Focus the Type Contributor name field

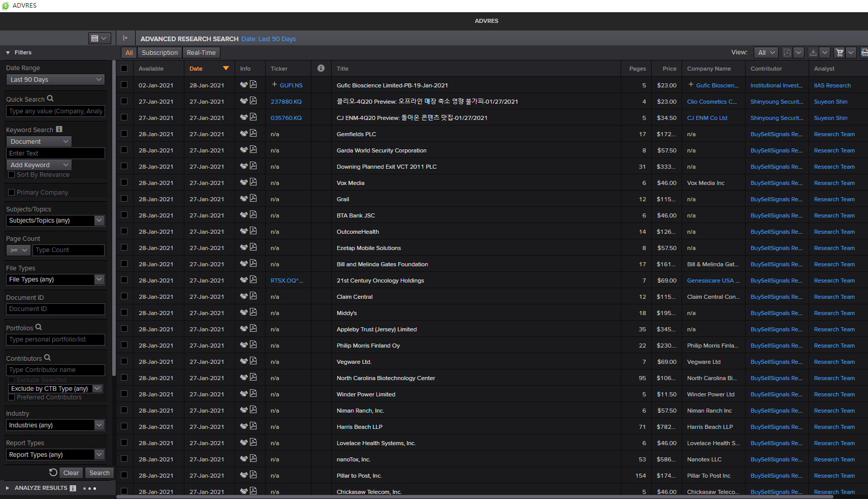tap(55, 370)
